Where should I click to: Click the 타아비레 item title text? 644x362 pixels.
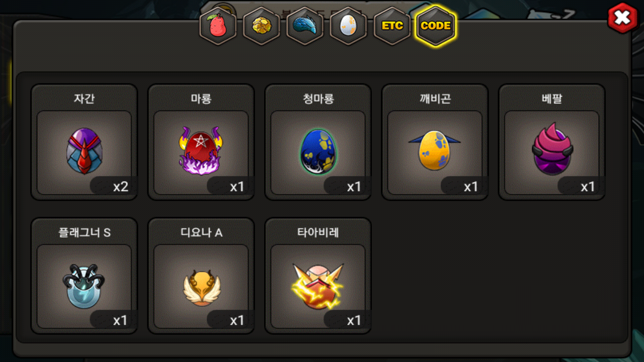[318, 232]
